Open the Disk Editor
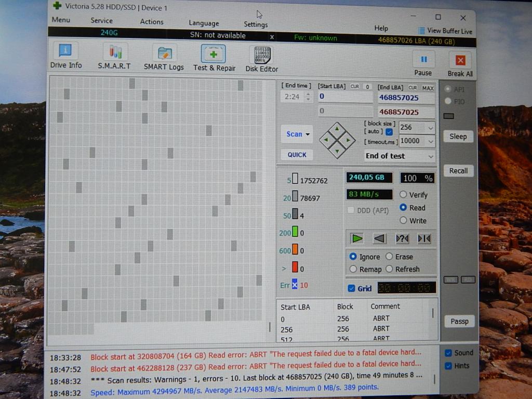Viewport: 532px width, 399px height. 262,59
